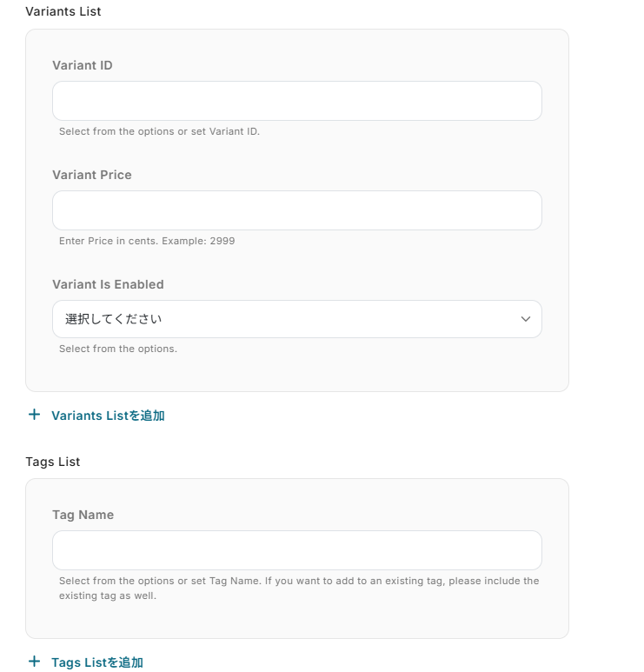Click the Variants List section heading

click(63, 11)
